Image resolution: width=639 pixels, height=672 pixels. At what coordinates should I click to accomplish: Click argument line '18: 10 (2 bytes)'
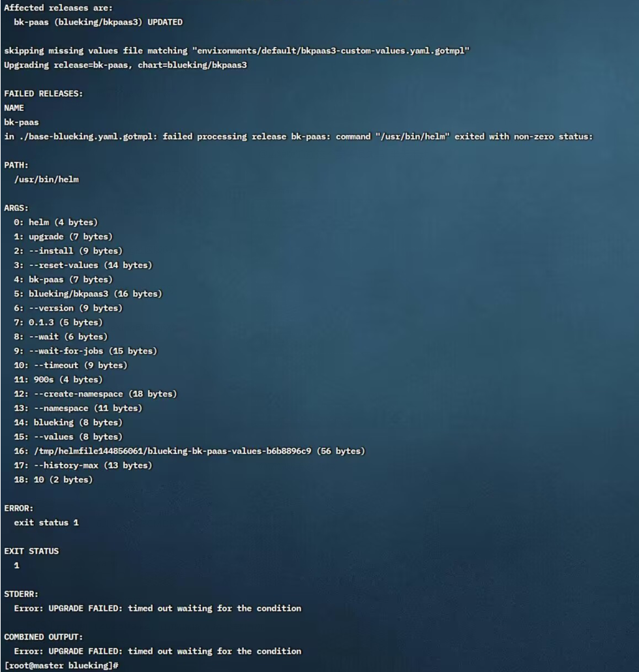coord(53,480)
